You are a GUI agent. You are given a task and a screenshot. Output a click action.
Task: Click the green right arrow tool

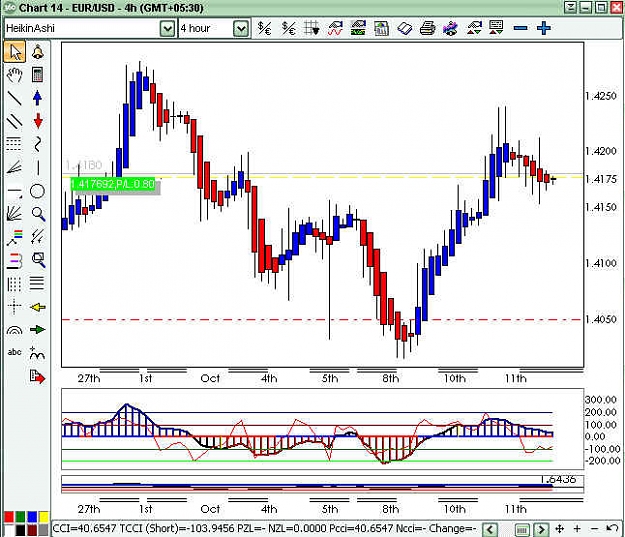[38, 330]
